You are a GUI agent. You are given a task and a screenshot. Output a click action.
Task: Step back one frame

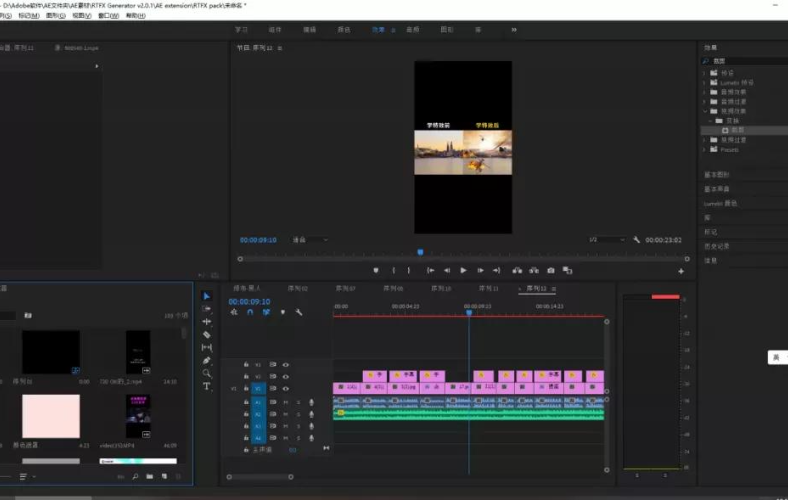pos(447,270)
